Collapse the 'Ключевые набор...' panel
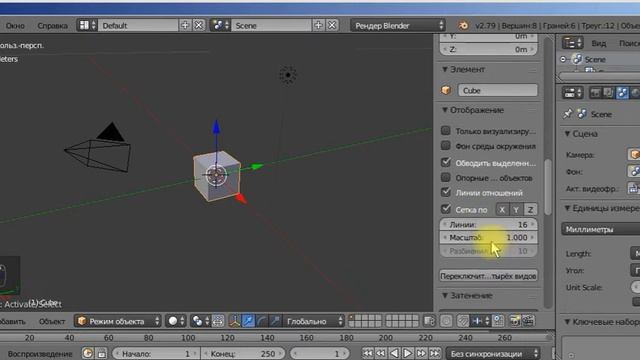 pyautogui.click(x=567, y=322)
